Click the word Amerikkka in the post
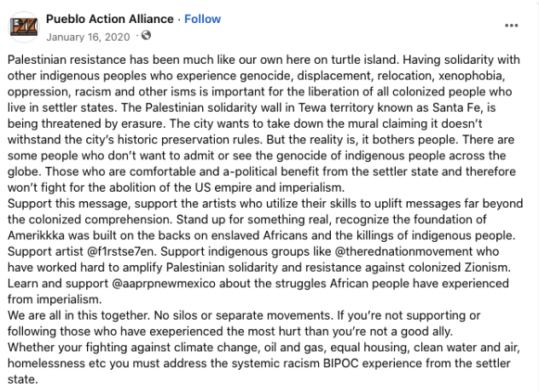Screen dimensions: 539x392 (x=36, y=235)
